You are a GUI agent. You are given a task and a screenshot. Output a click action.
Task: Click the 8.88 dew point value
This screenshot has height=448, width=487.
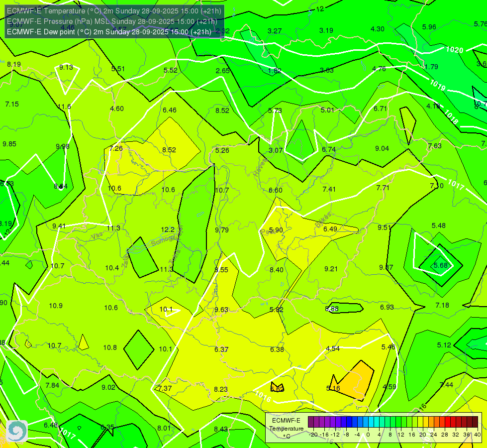[332, 309]
